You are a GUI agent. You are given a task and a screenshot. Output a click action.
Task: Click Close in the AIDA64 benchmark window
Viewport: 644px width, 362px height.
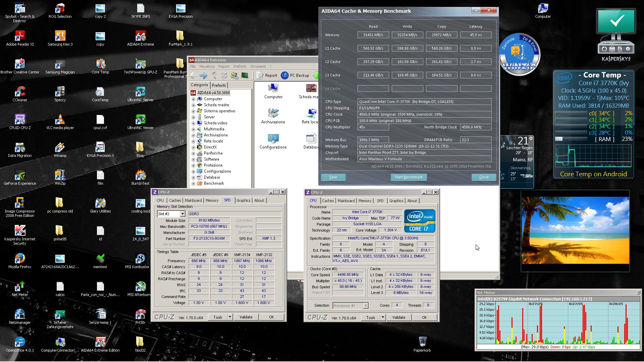tap(484, 177)
